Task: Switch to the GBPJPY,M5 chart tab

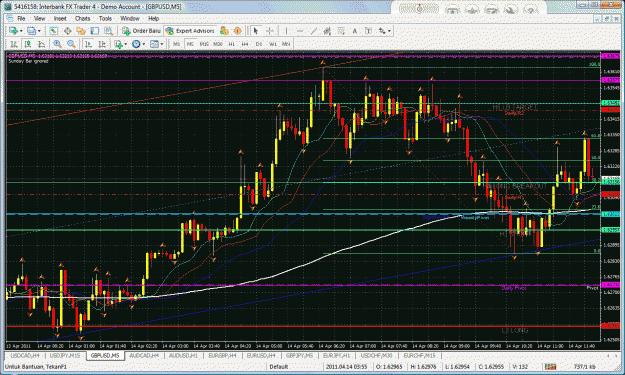Action: (x=299, y=355)
